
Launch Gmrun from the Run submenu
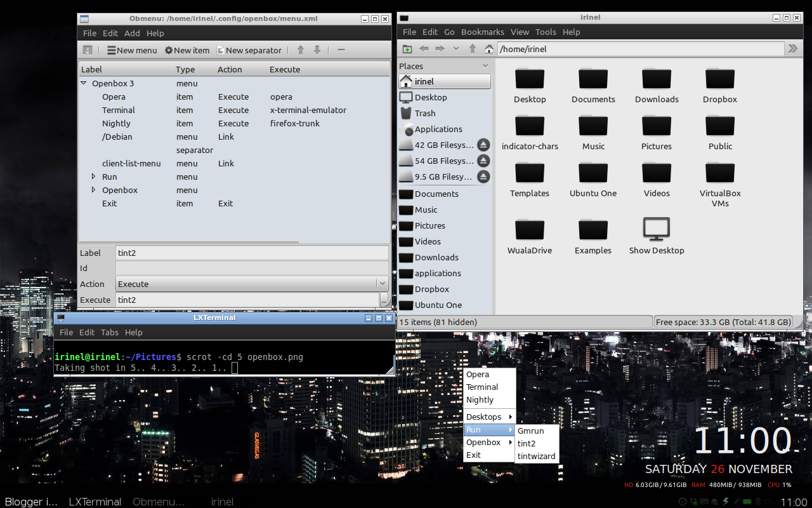click(x=531, y=431)
